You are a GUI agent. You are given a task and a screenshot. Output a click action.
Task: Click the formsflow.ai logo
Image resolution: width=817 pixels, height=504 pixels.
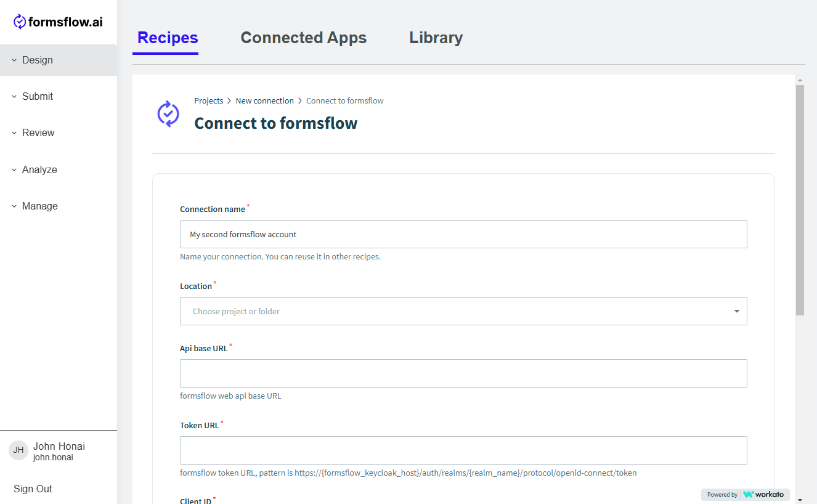[58, 22]
